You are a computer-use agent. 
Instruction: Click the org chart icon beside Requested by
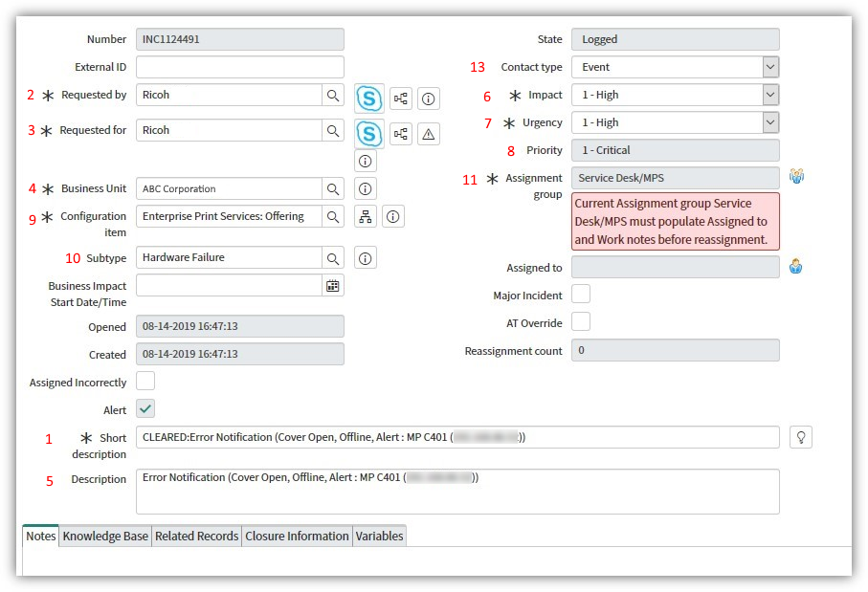(x=400, y=98)
